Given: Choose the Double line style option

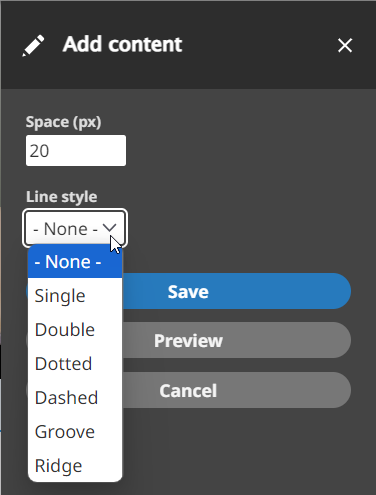Looking at the screenshot, I should (x=75, y=330).
